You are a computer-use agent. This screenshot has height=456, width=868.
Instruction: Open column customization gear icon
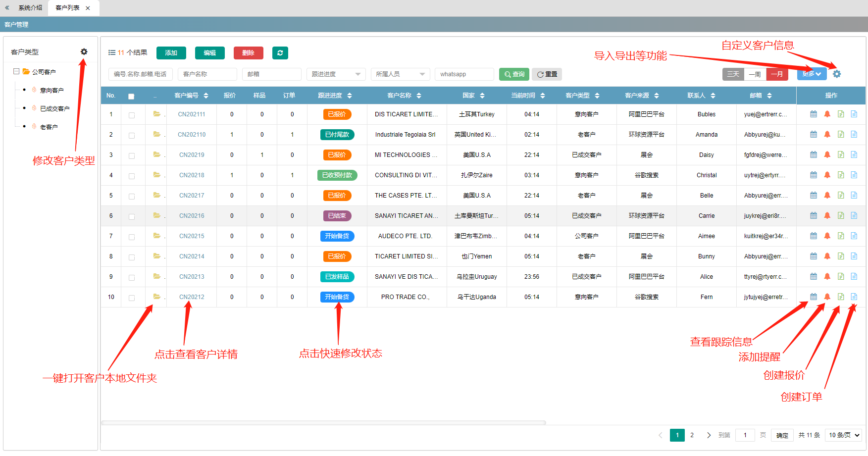pyautogui.click(x=837, y=74)
